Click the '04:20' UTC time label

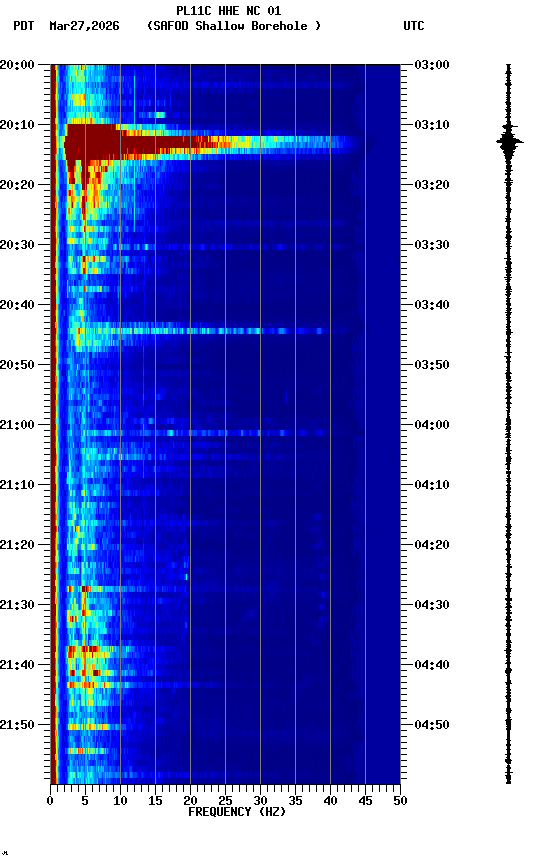pyautogui.click(x=432, y=546)
